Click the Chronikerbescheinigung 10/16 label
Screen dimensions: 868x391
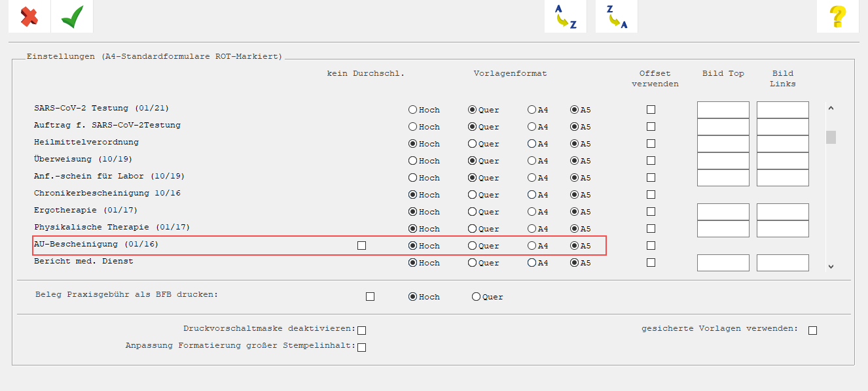(107, 194)
